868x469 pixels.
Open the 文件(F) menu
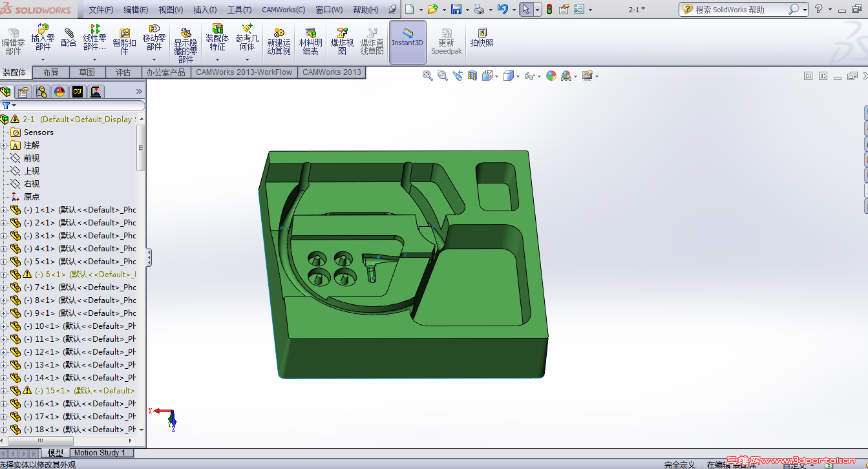pyautogui.click(x=101, y=10)
